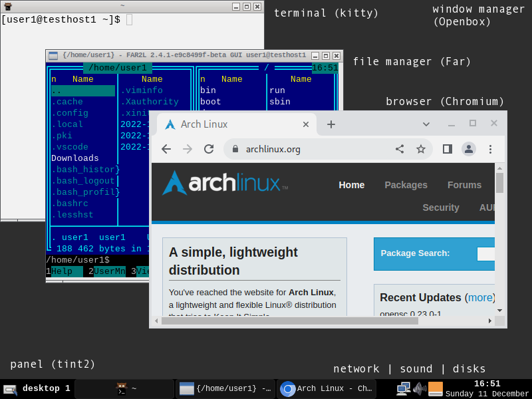Open the Security nav link
532x399 pixels.
(441, 207)
